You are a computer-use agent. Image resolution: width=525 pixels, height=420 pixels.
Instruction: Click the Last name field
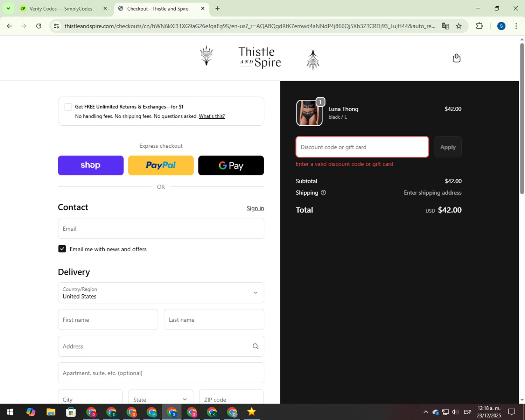pyautogui.click(x=214, y=320)
